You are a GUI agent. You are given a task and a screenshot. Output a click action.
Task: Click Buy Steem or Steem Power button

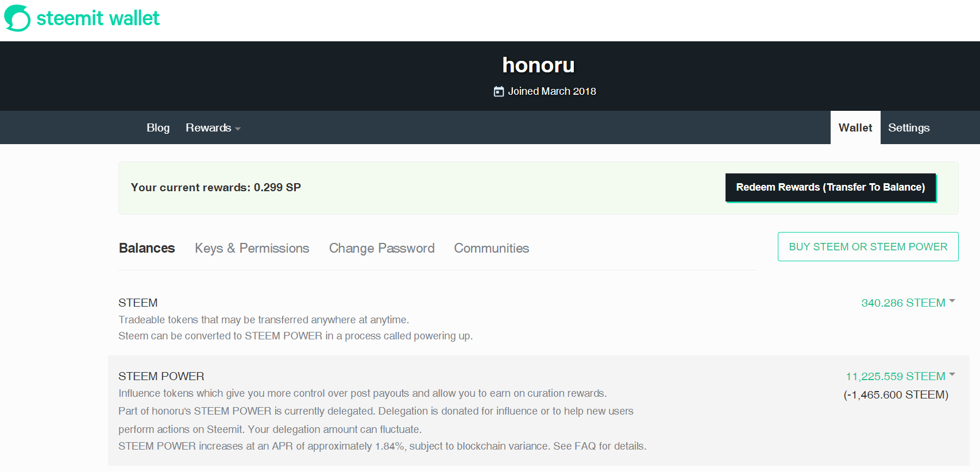point(868,246)
